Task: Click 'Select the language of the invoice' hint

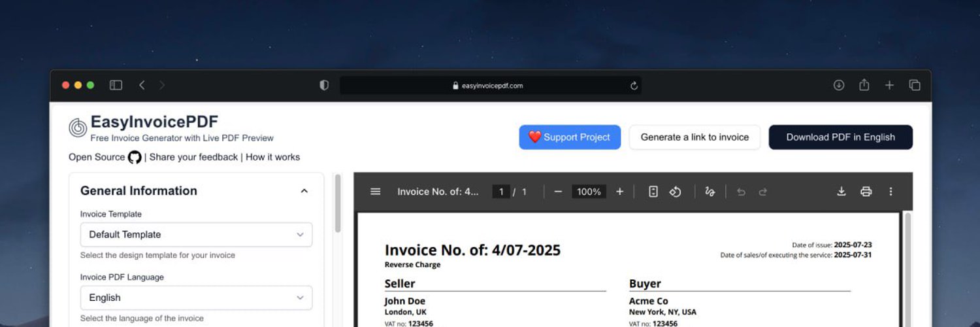Action: click(x=142, y=318)
